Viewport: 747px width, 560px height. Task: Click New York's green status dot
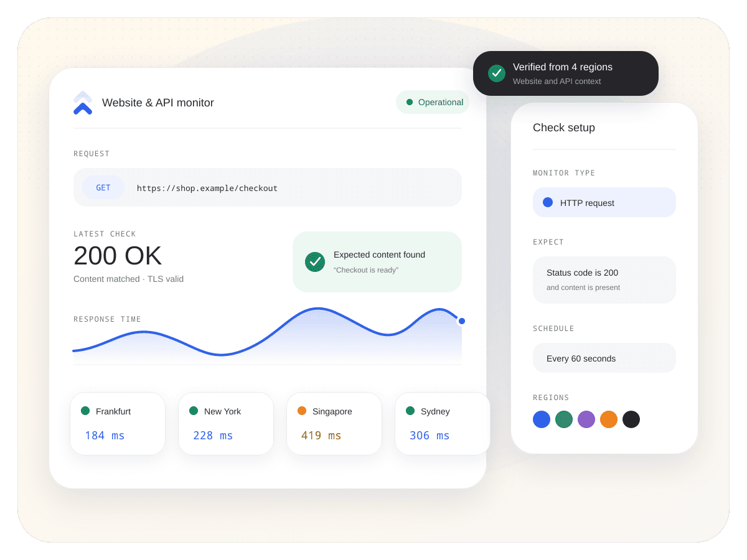pos(194,411)
